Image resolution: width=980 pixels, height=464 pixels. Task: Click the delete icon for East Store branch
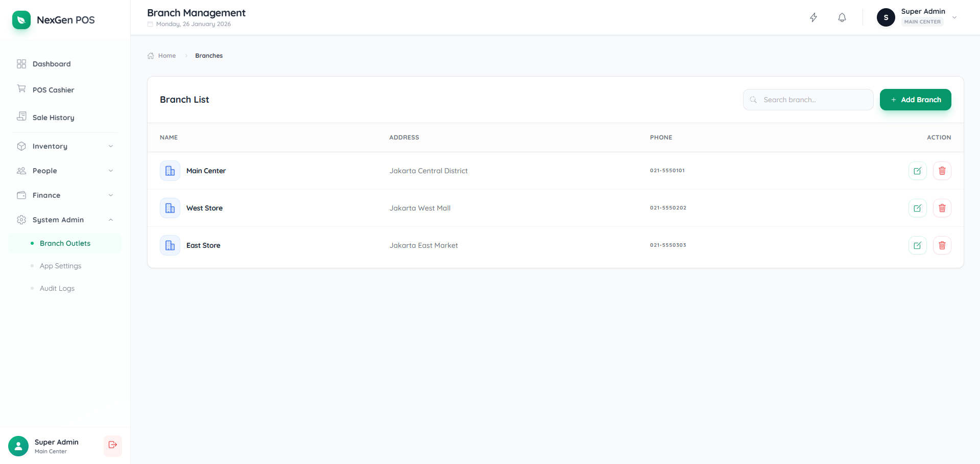pyautogui.click(x=942, y=245)
